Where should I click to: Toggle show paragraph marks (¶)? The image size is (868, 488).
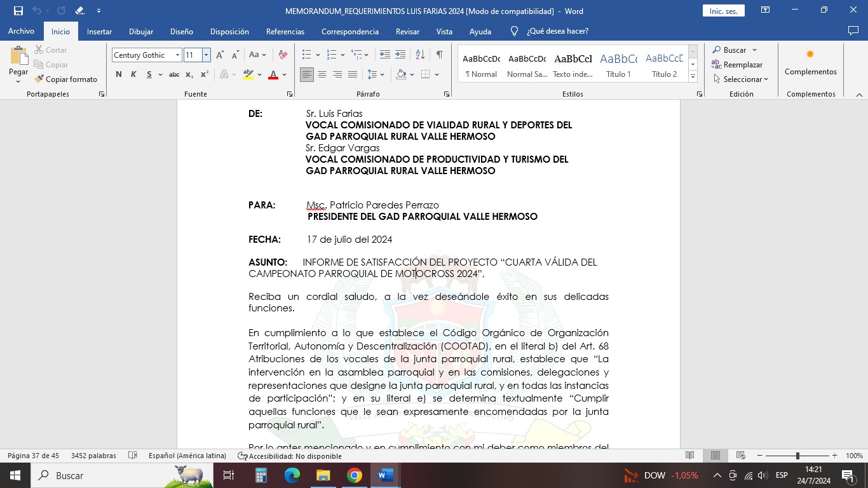439,55
